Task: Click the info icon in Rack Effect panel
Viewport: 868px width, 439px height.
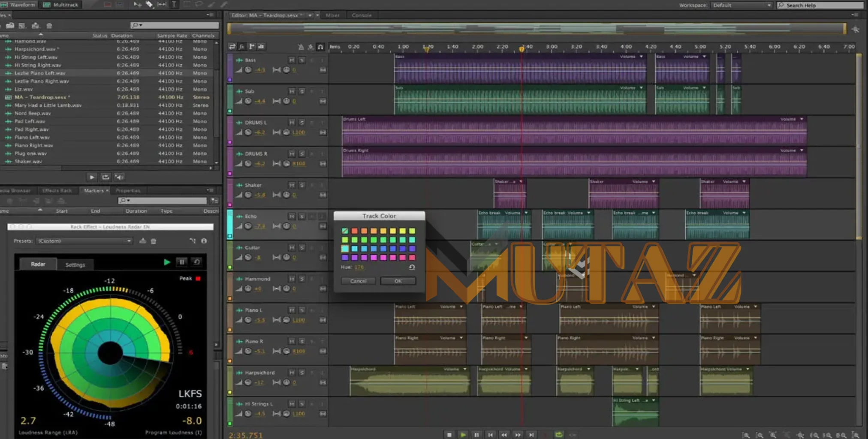Action: click(x=204, y=241)
